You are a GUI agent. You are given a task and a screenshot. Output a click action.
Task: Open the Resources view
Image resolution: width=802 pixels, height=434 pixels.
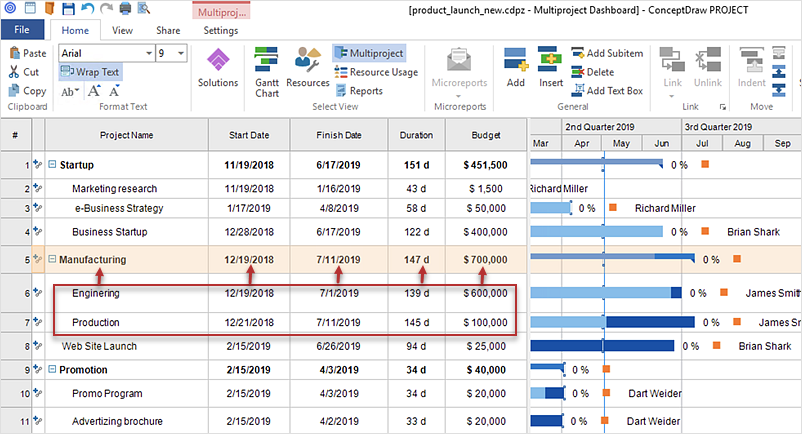pyautogui.click(x=307, y=72)
